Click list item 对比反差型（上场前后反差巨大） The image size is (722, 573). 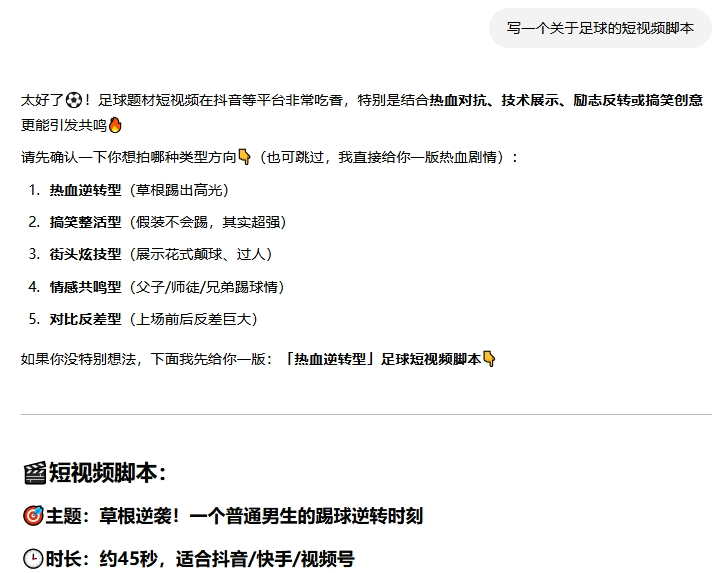(x=154, y=319)
